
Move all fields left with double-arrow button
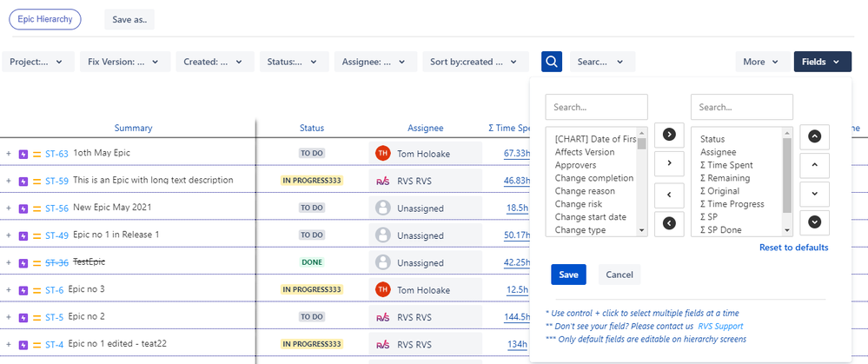(x=669, y=223)
